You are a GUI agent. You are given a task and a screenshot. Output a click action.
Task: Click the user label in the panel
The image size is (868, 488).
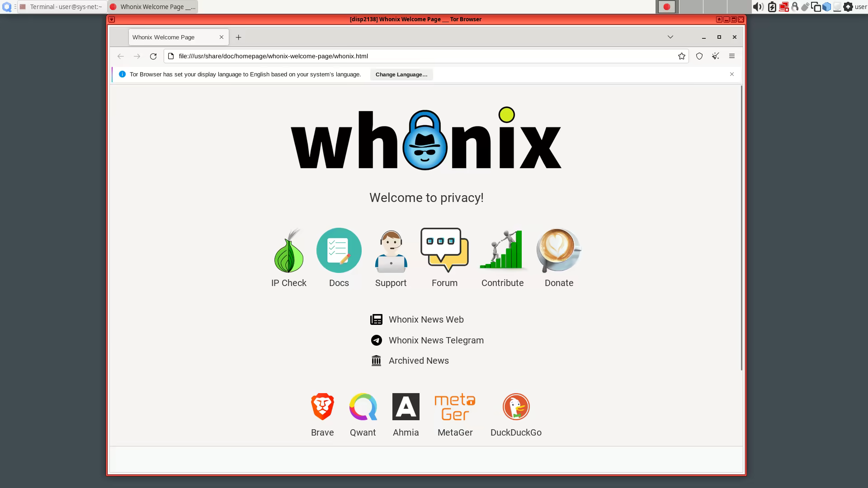(x=861, y=7)
